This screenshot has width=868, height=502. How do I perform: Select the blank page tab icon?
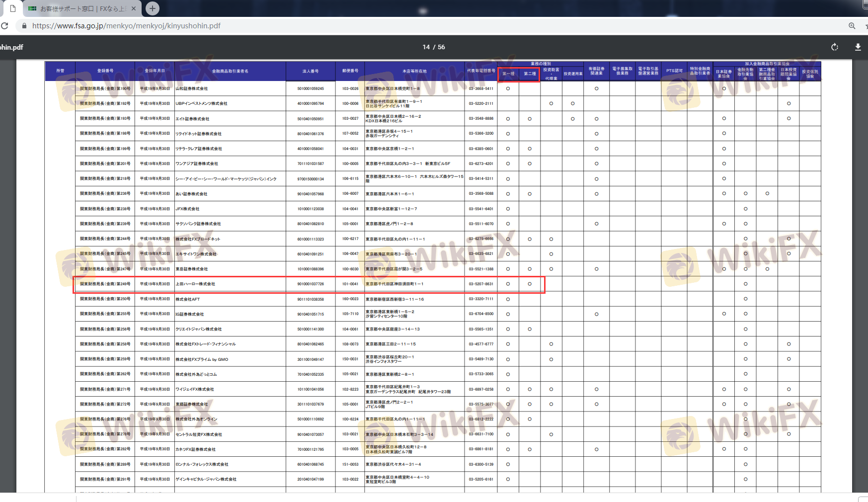tap(12, 8)
